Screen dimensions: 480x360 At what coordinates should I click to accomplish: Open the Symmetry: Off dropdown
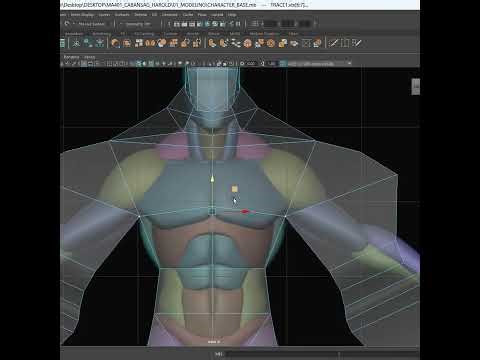pos(138,24)
